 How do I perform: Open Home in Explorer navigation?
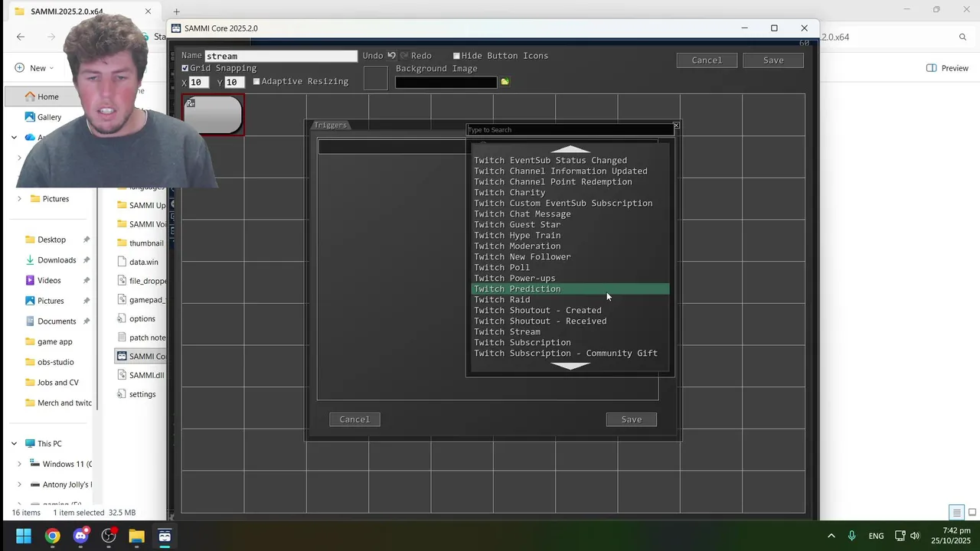[47, 96]
